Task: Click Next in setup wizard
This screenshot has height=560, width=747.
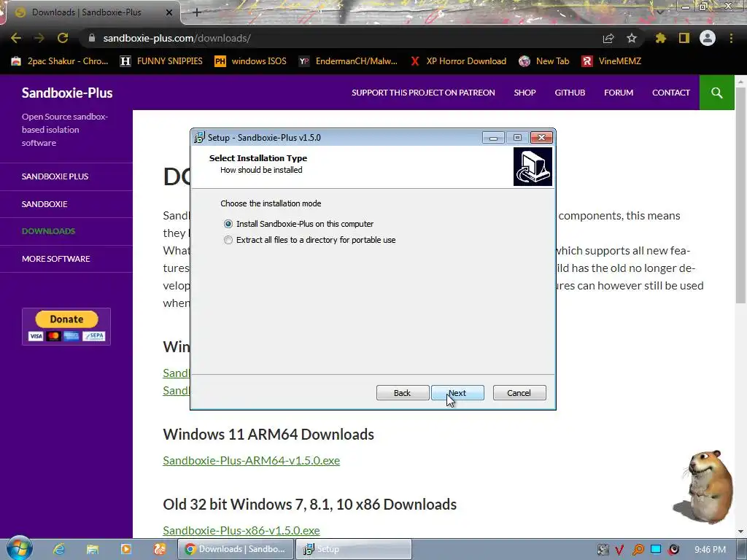Action: click(x=457, y=393)
